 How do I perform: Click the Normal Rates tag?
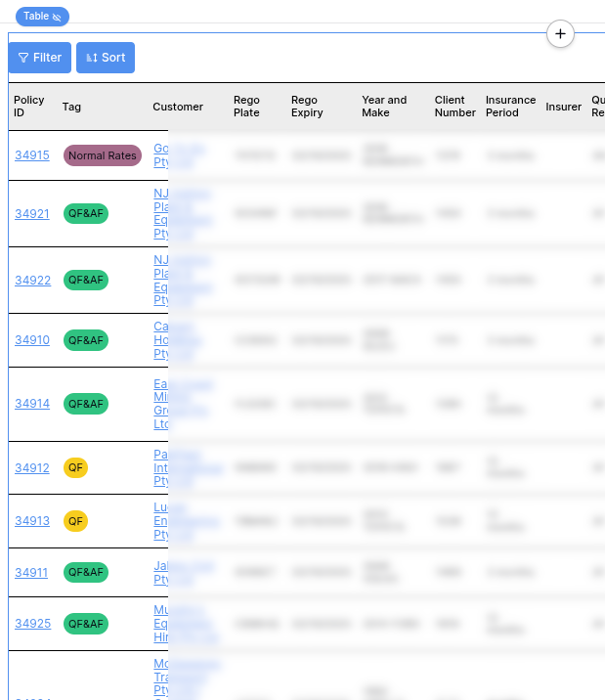coord(103,155)
